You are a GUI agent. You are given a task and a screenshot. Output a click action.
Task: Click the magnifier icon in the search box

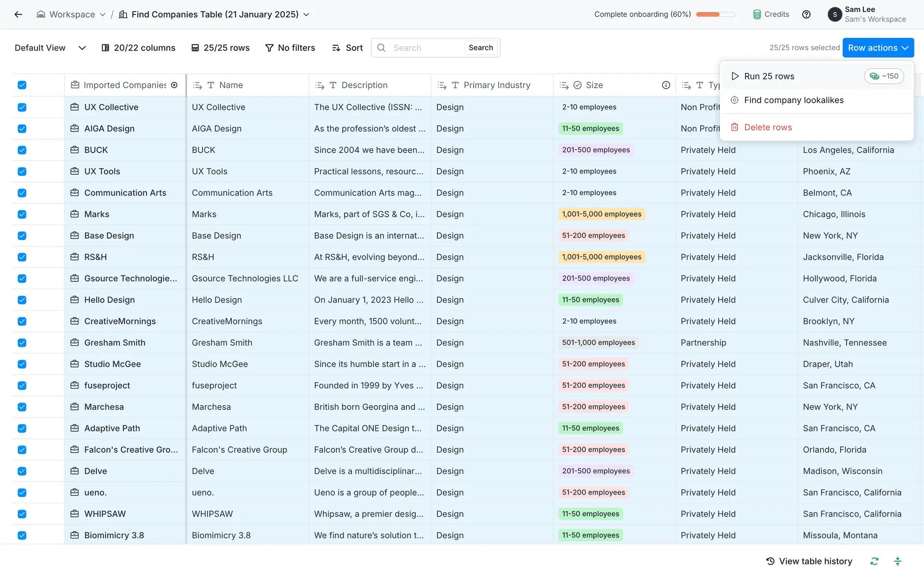[x=381, y=48]
